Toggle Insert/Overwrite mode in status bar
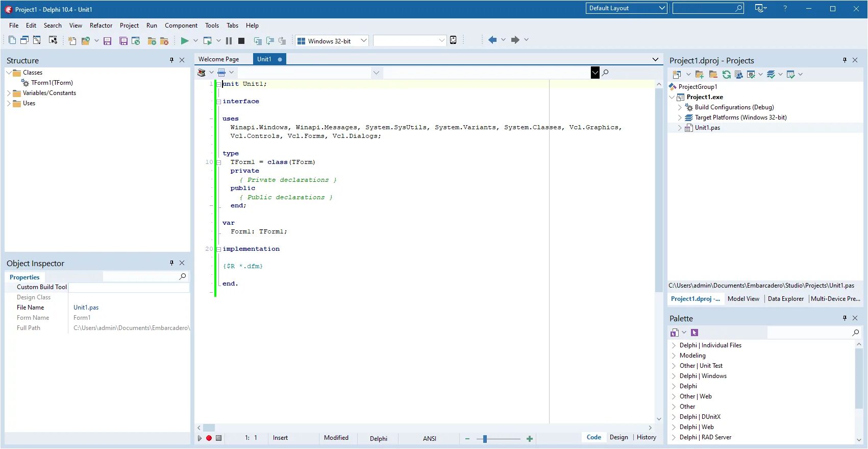 [x=280, y=438]
